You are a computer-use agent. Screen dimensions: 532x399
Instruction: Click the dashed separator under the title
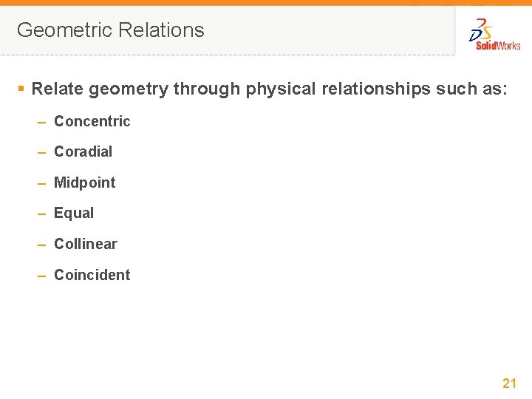222,55
